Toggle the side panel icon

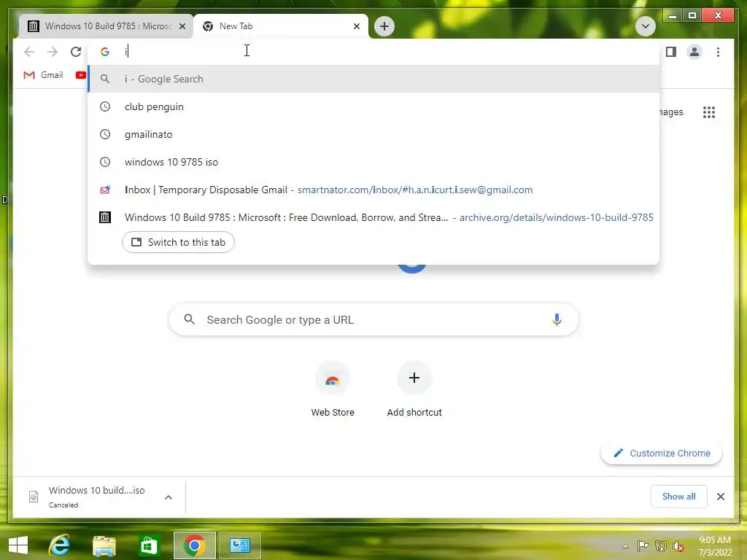click(x=671, y=52)
